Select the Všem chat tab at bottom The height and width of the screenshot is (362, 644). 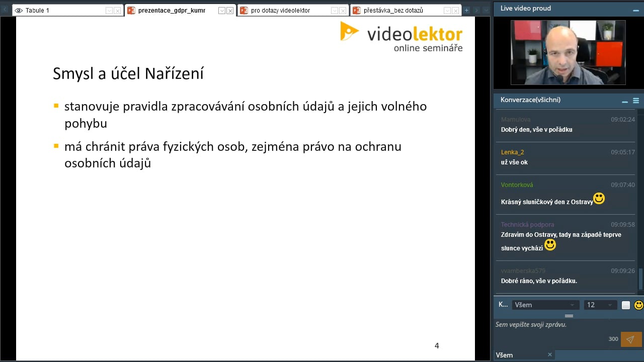(524, 355)
